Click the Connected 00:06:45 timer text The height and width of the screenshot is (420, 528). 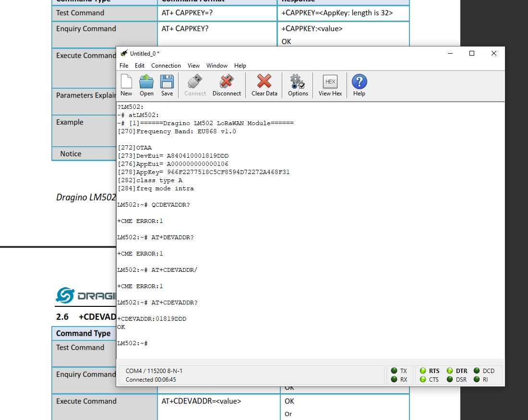click(x=151, y=380)
